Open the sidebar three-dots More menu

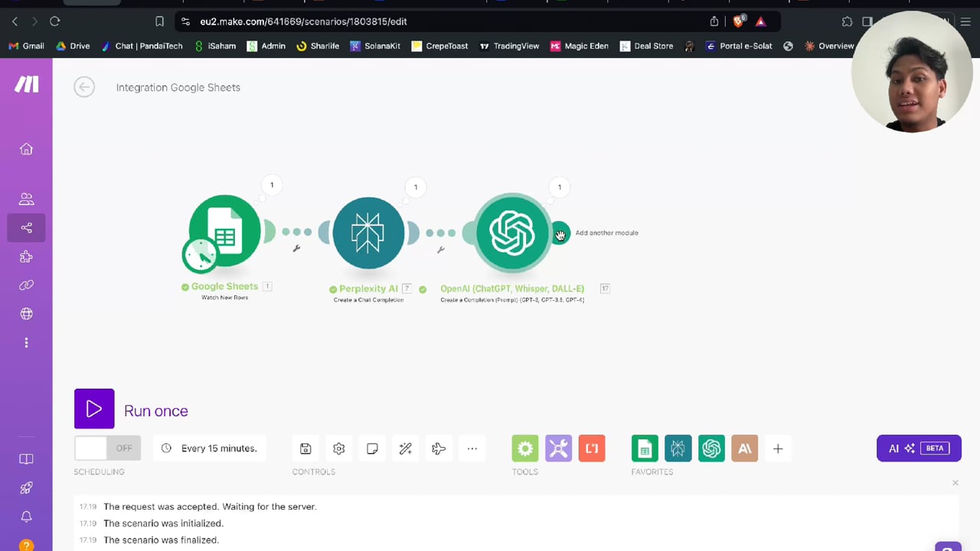pos(26,343)
